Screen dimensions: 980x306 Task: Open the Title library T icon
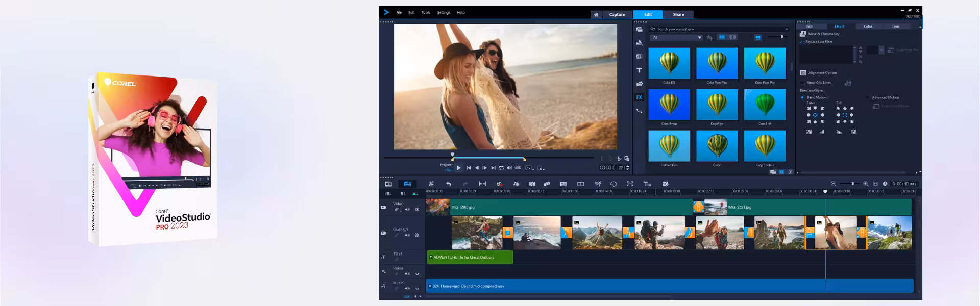click(x=639, y=70)
